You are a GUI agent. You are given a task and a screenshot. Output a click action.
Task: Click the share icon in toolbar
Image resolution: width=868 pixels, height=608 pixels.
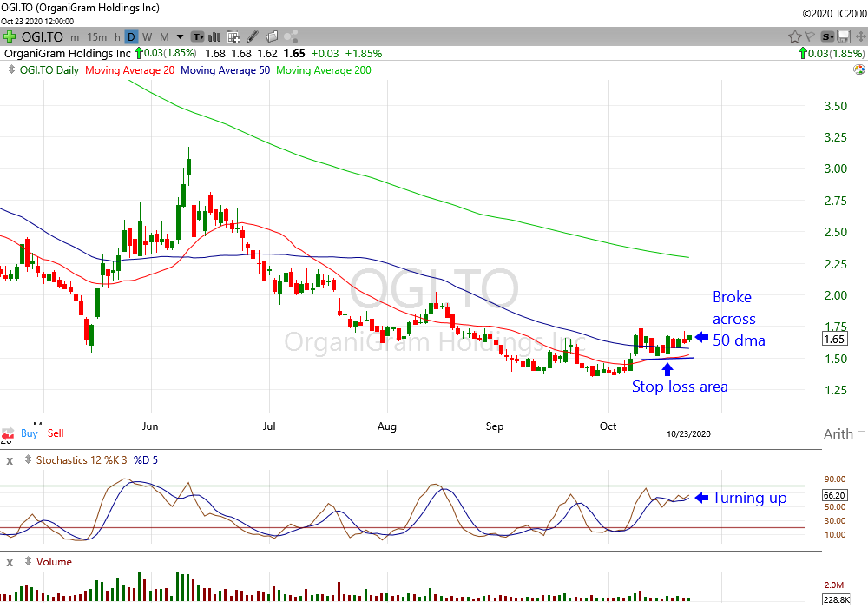point(291,36)
